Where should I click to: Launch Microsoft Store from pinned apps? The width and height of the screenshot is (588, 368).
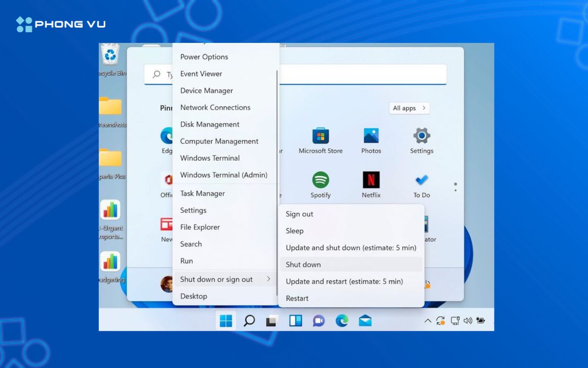[321, 136]
